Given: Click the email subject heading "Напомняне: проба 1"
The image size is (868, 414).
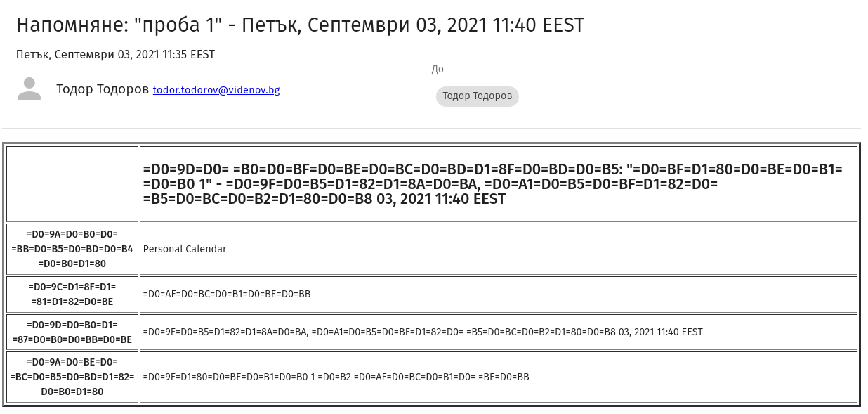Looking at the screenshot, I should point(300,25).
